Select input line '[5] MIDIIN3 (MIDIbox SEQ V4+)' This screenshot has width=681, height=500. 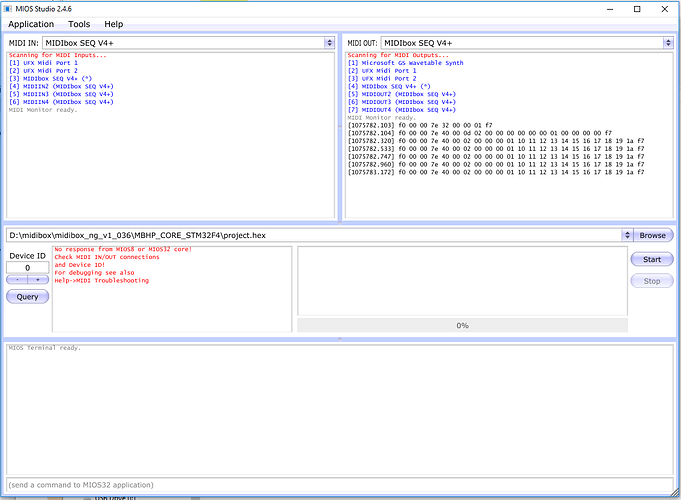point(61,94)
